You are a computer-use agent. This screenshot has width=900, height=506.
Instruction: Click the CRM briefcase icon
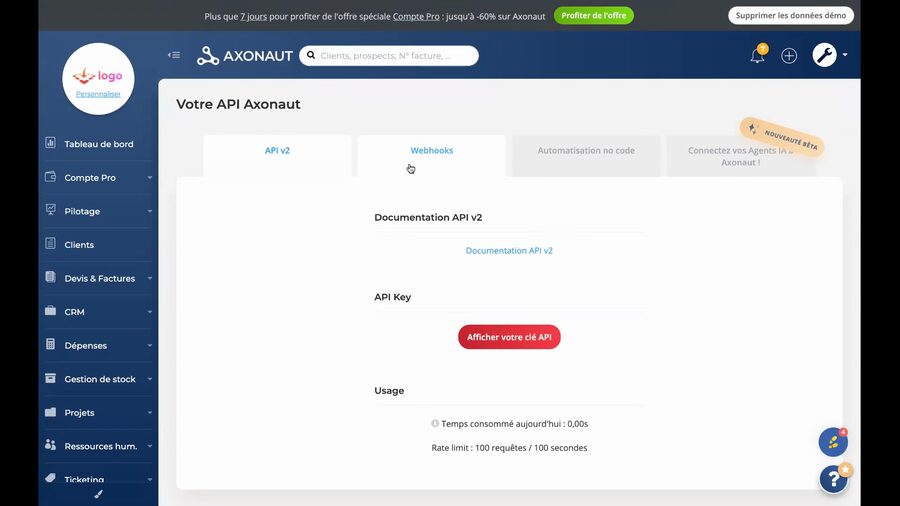coord(51,310)
